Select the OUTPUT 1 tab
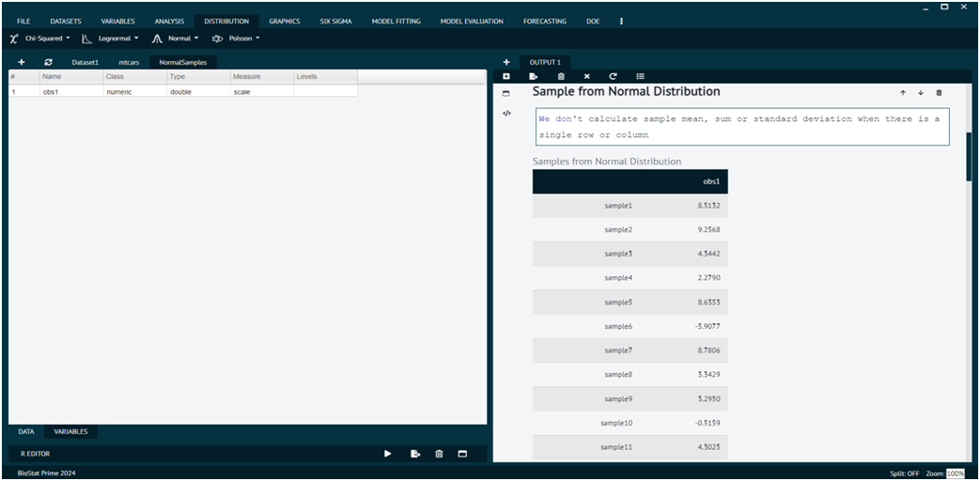This screenshot has width=980, height=481. (545, 62)
